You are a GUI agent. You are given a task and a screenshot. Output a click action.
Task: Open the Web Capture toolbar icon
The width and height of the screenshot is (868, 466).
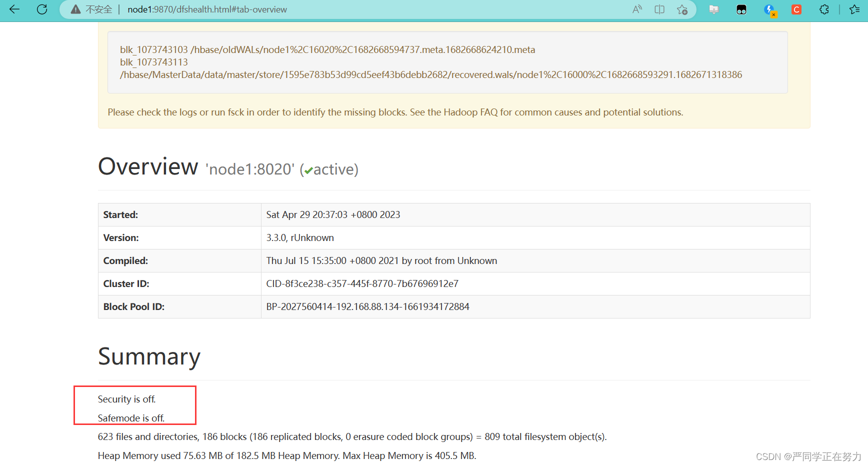(714, 9)
